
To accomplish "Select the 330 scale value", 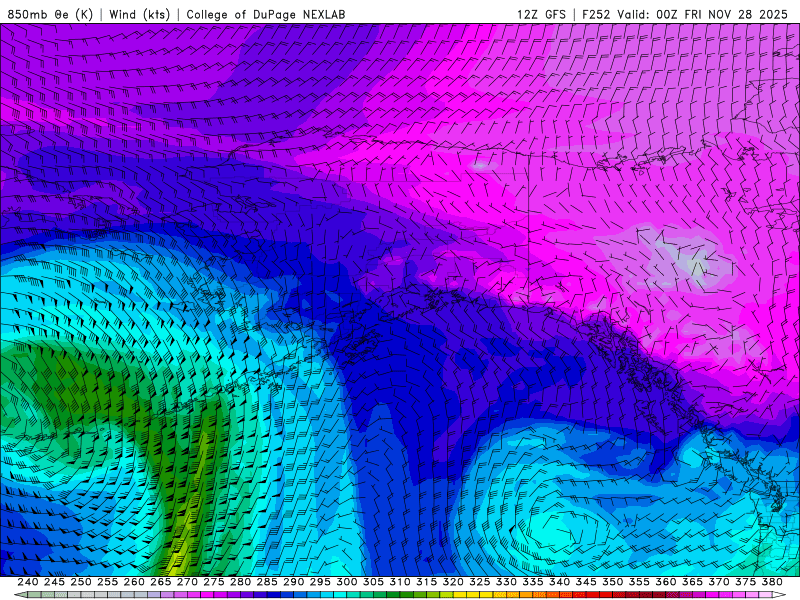I will (x=505, y=582).
